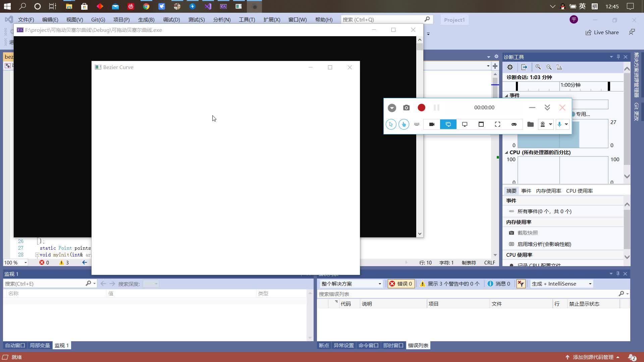Select game recording mode in recorder toolbar
644x362 pixels.
tap(514, 124)
